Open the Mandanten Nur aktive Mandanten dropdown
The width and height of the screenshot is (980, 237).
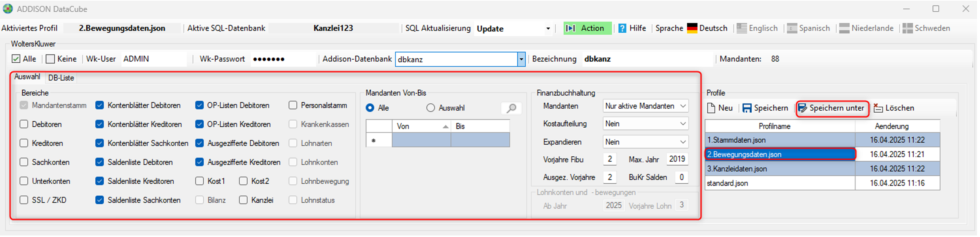646,106
